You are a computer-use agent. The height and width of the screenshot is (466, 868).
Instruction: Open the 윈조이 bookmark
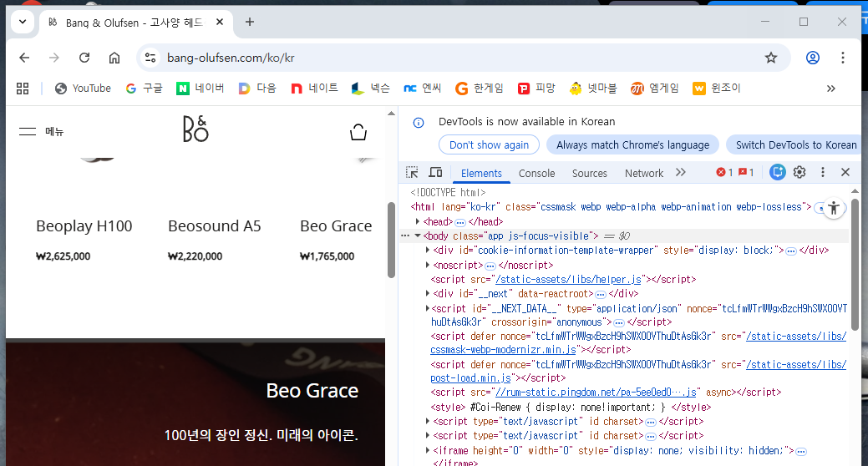[x=716, y=89]
